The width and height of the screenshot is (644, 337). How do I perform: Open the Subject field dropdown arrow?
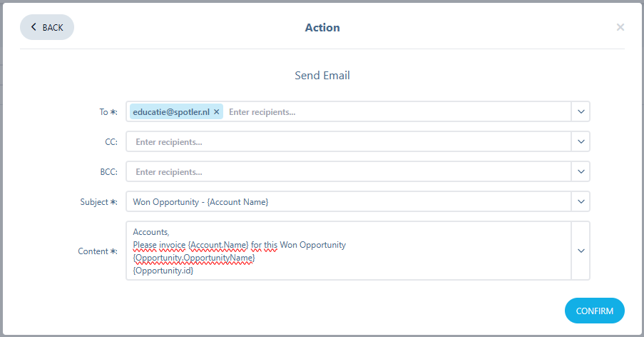click(581, 202)
